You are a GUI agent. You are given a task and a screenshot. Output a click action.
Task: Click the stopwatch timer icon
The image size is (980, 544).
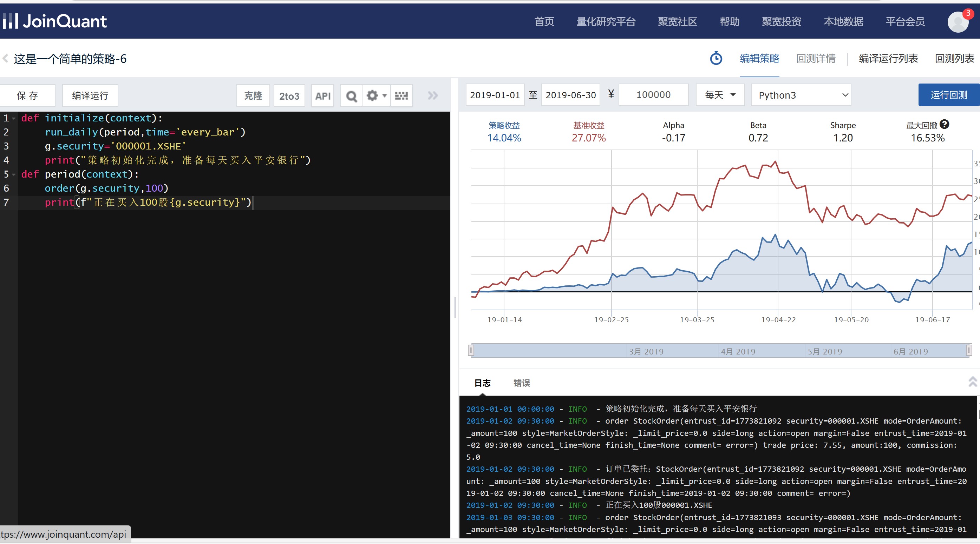click(716, 59)
